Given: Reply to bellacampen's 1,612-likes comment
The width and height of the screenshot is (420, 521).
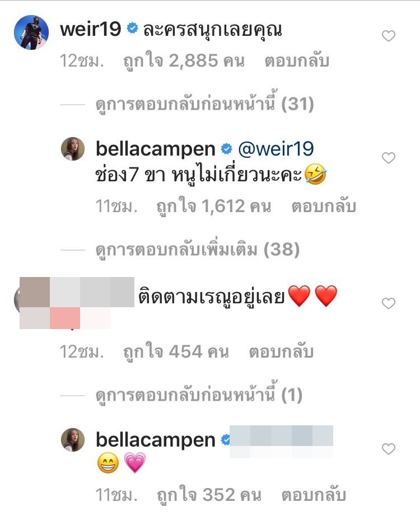Looking at the screenshot, I should point(324,206).
